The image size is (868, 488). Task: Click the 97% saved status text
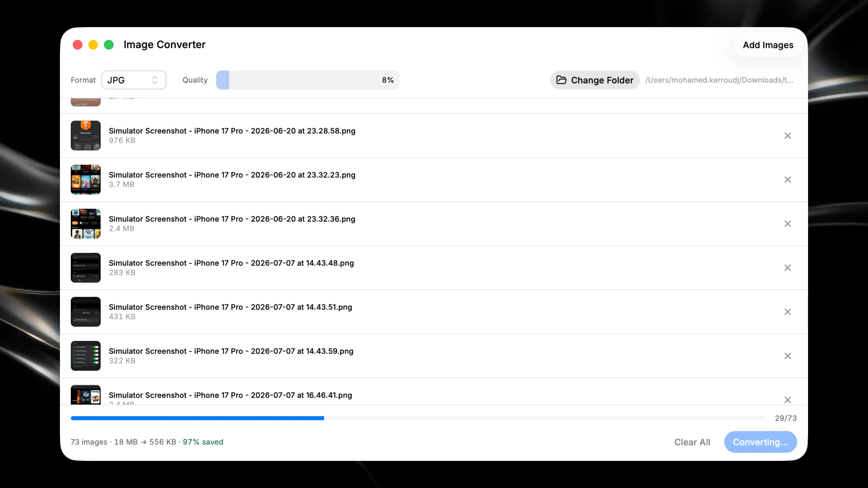(x=203, y=442)
